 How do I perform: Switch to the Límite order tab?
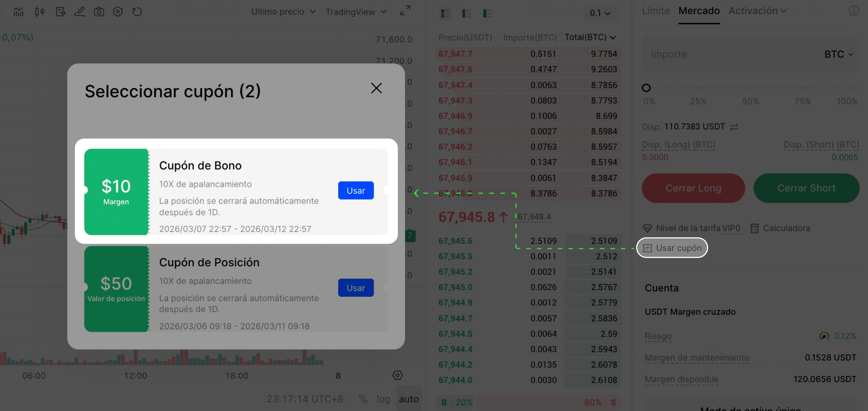click(655, 11)
